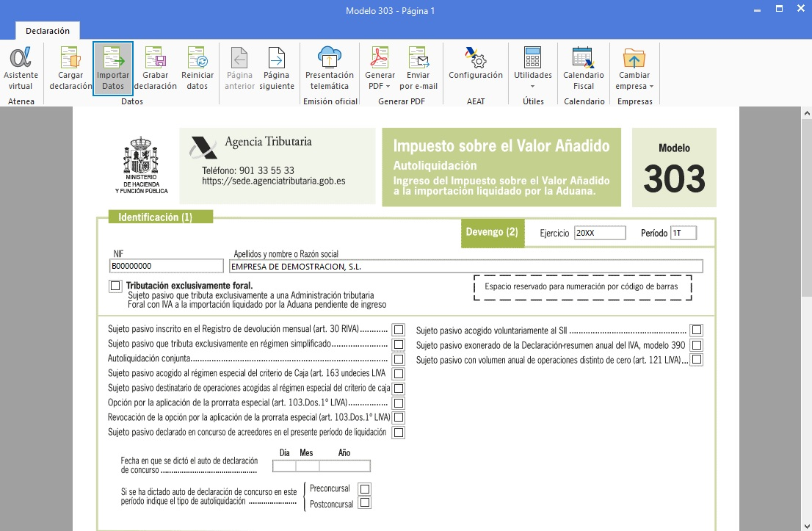812x531 pixels.
Task: Click Enviar por e-mail icon
Action: [x=418, y=68]
